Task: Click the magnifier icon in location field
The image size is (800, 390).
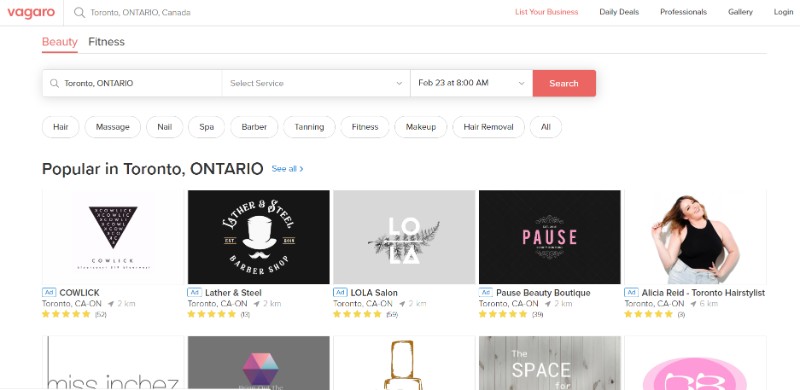Action: pos(54,83)
